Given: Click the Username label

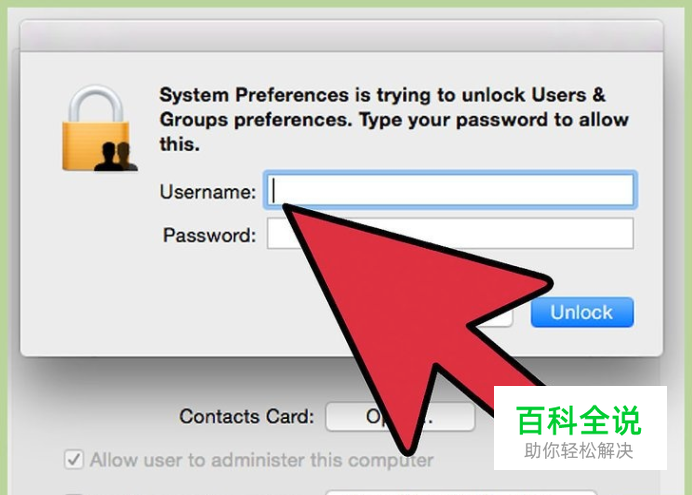Looking at the screenshot, I should tap(207, 192).
